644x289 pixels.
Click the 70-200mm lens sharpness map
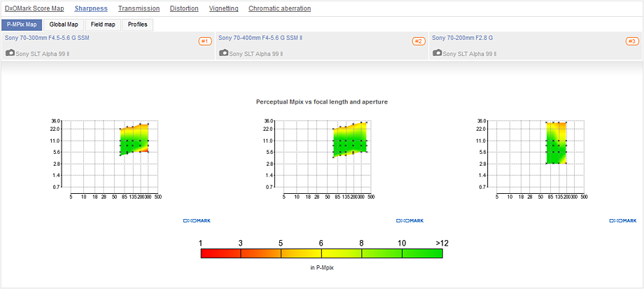[x=556, y=143]
